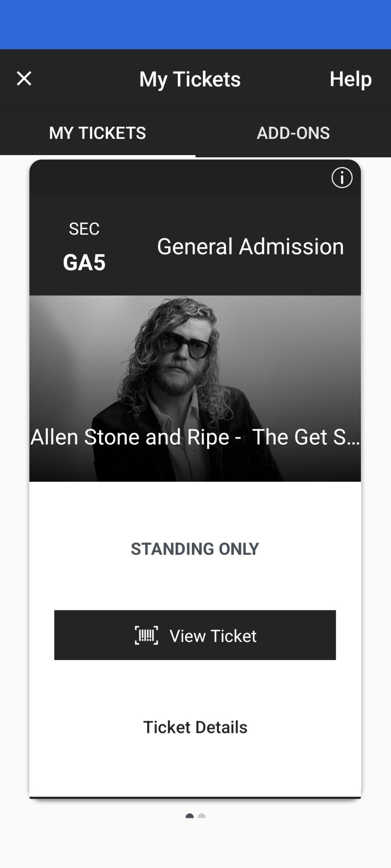Tap the Allen Stone and Ripe event title

click(x=136, y=437)
